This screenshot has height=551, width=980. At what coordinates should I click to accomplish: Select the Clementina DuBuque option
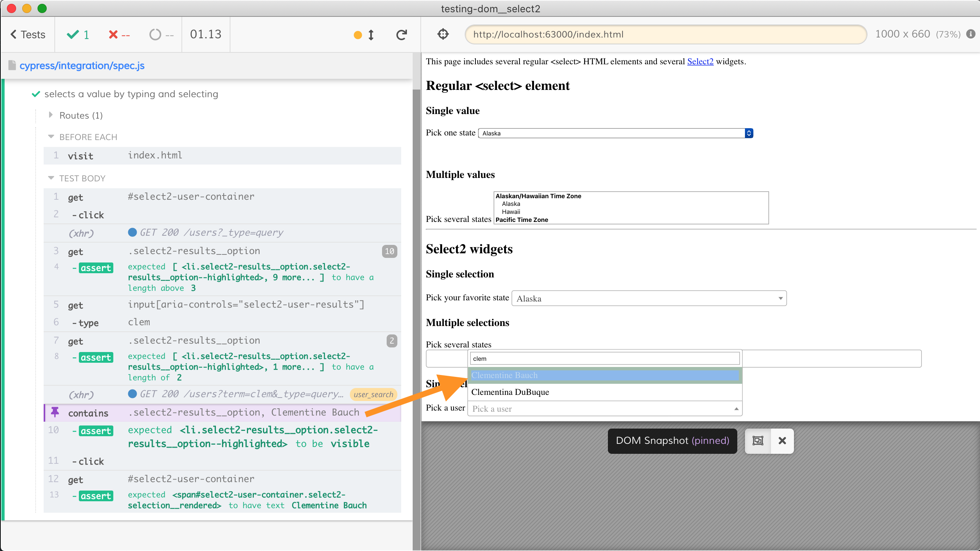(x=510, y=392)
